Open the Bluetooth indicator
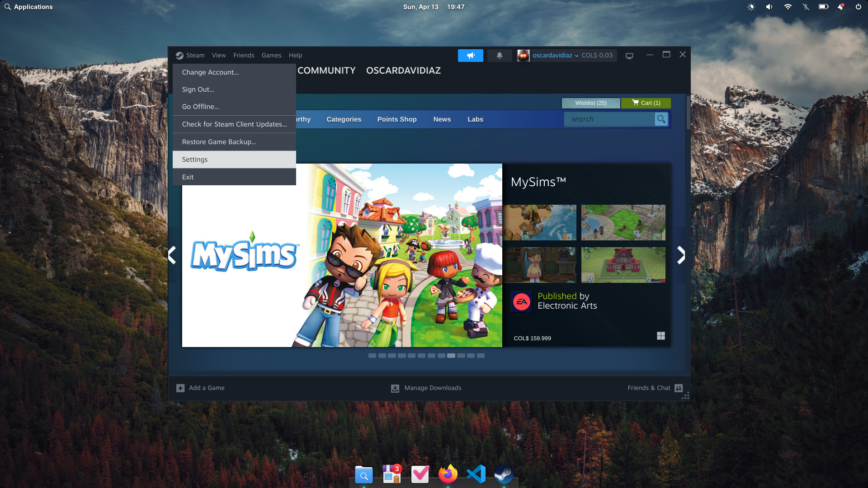 806,7
